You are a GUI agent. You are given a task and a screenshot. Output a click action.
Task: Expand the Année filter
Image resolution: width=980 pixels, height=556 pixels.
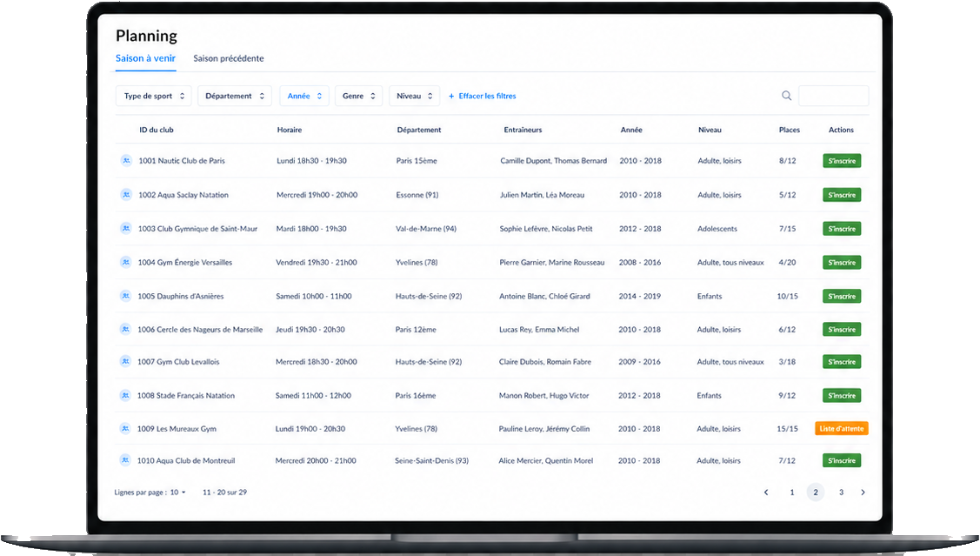pyautogui.click(x=304, y=96)
